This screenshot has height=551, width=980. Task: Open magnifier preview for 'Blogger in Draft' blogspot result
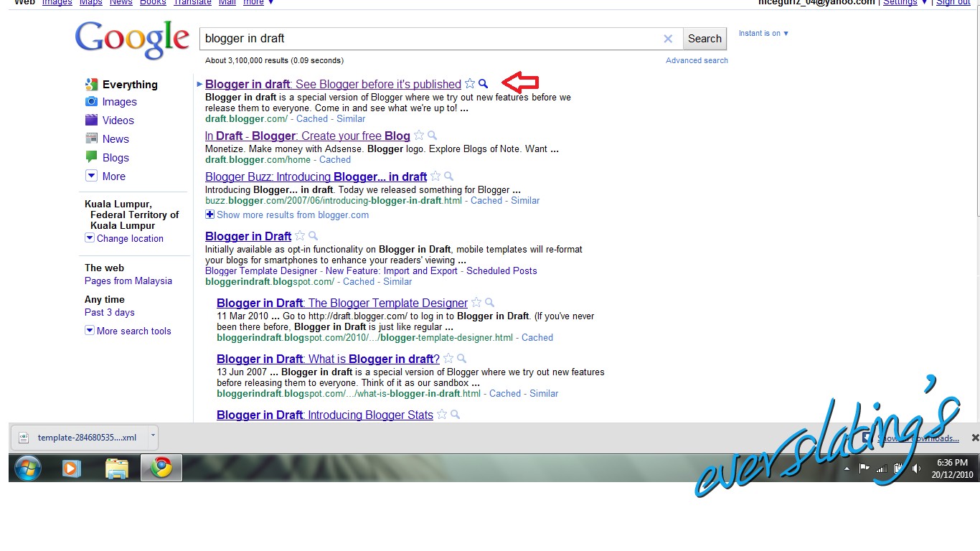tap(313, 236)
